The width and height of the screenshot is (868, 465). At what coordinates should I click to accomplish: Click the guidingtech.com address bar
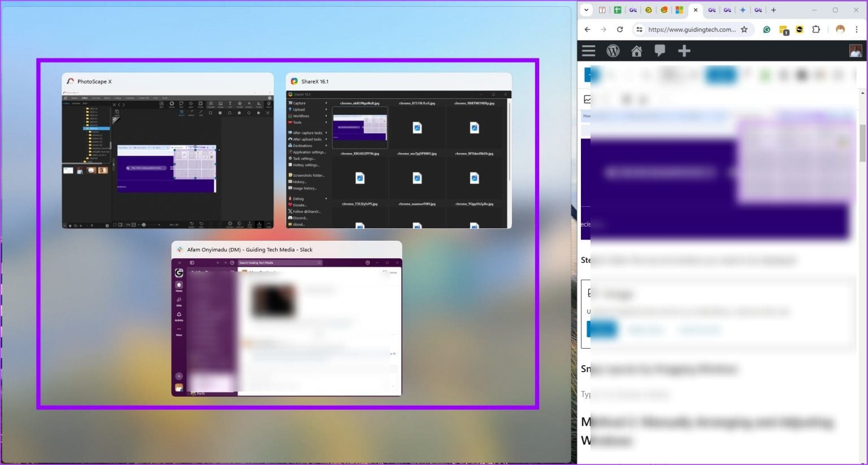click(692, 29)
